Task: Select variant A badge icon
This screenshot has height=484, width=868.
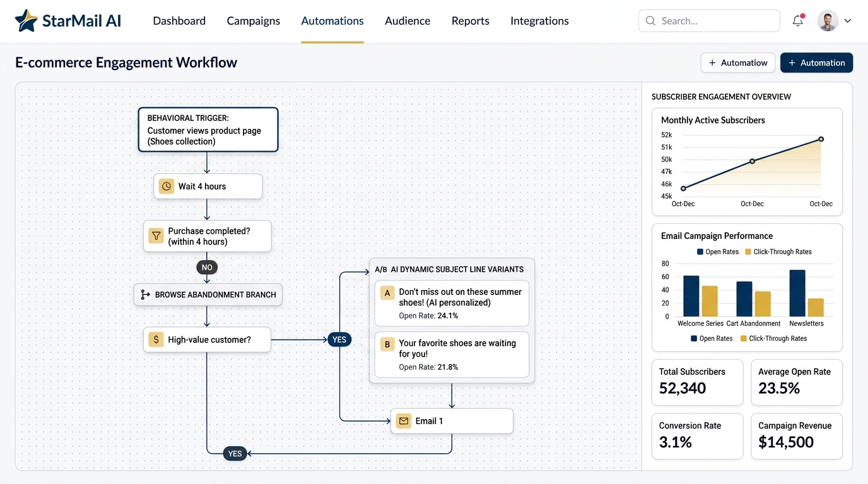Action: click(x=387, y=292)
